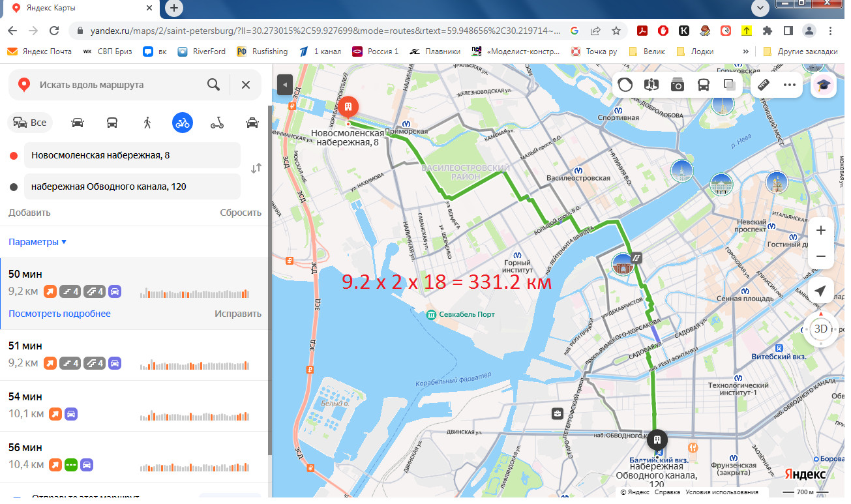This screenshot has height=504, width=851.
Task: Click the Новосмоленская набережная, 8 start field
Action: tap(132, 155)
